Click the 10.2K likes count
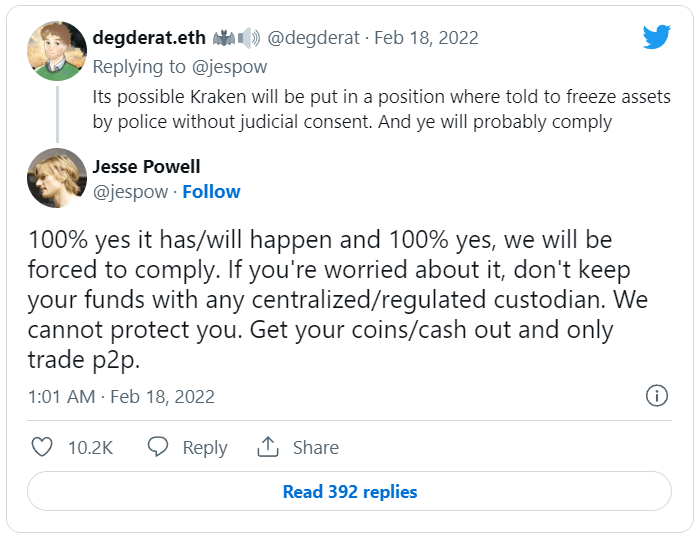700x540 pixels. click(x=89, y=447)
